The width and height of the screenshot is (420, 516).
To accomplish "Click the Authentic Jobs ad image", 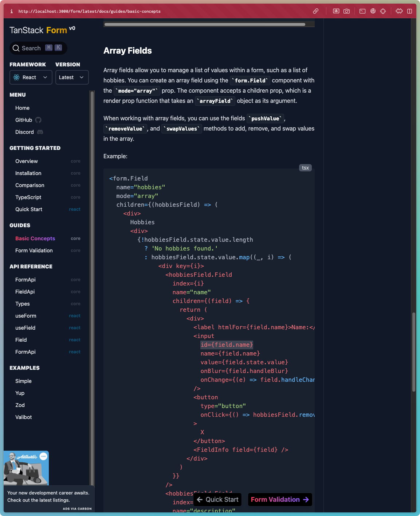I will [x=26, y=468].
